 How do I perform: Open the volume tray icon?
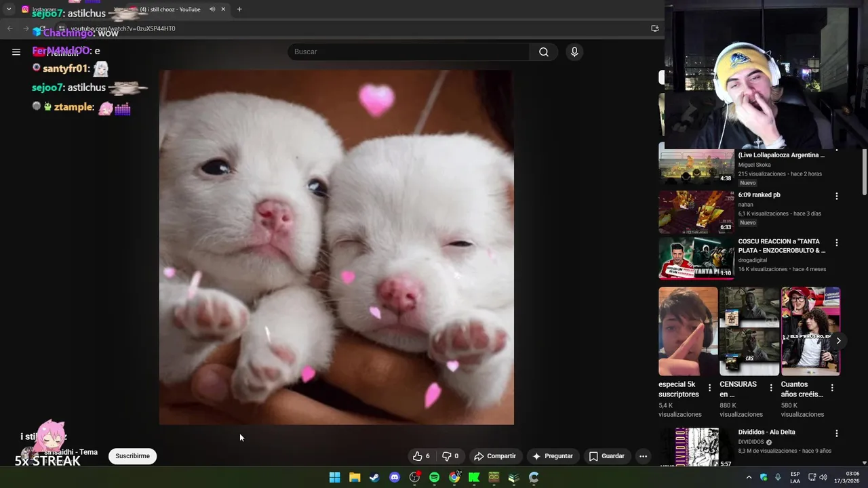click(x=823, y=477)
